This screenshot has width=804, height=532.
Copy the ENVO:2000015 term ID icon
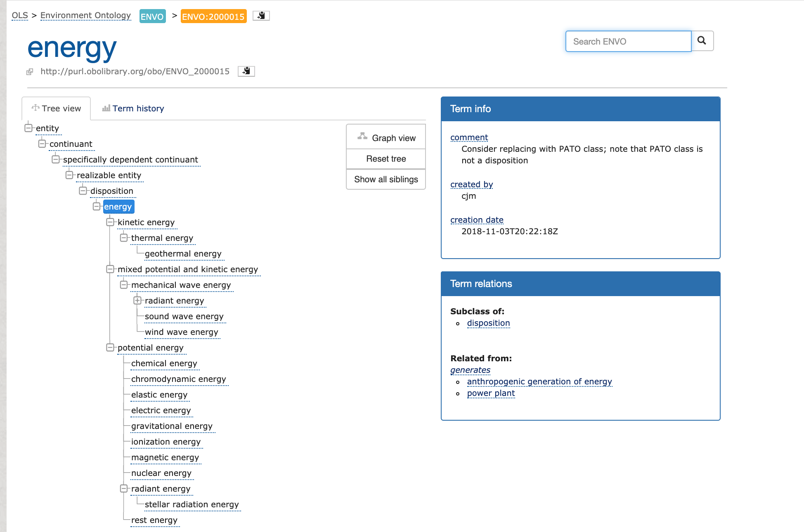click(x=261, y=16)
